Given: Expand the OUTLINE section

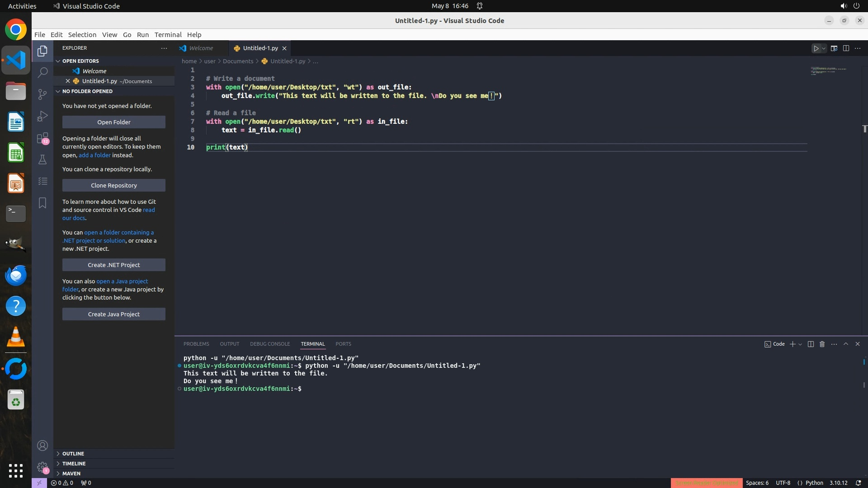Looking at the screenshot, I should tap(73, 453).
